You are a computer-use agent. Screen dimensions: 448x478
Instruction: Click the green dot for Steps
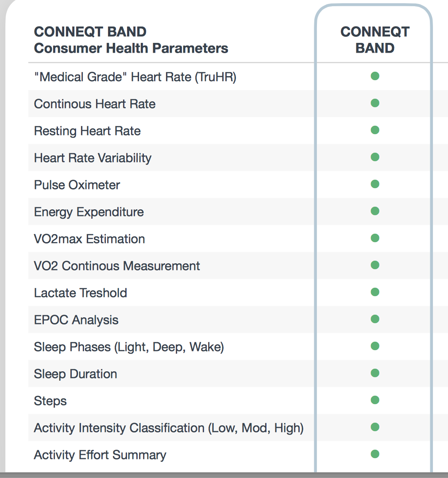[x=375, y=400]
